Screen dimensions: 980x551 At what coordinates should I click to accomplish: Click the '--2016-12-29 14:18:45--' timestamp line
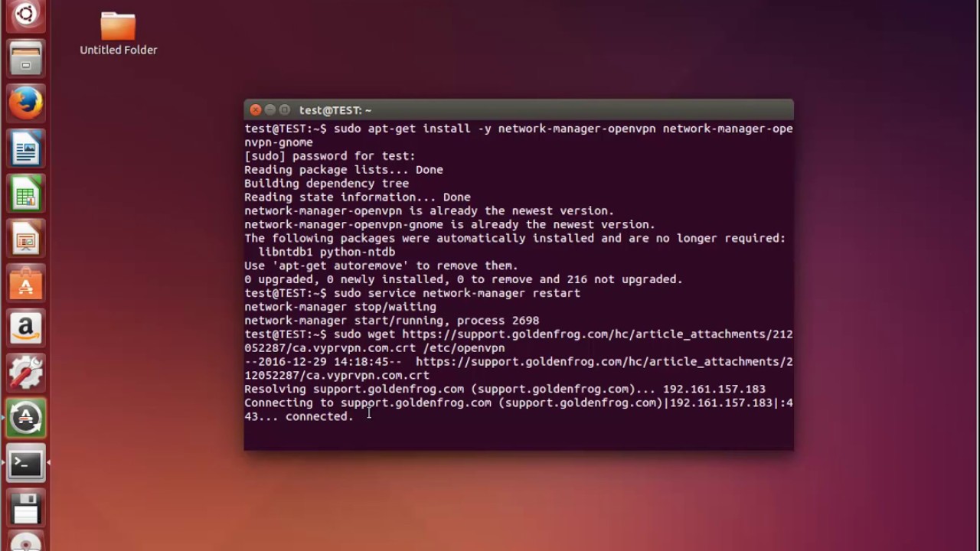(x=518, y=369)
